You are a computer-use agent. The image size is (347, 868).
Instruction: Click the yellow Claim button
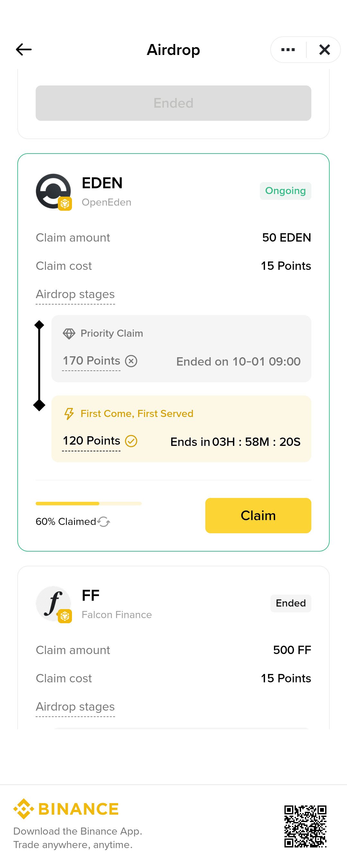[x=258, y=516]
